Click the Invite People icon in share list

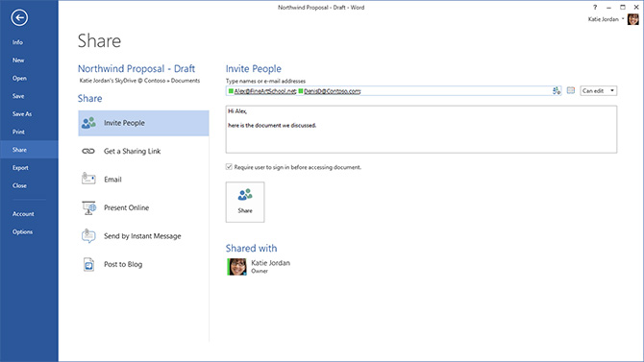click(x=88, y=123)
